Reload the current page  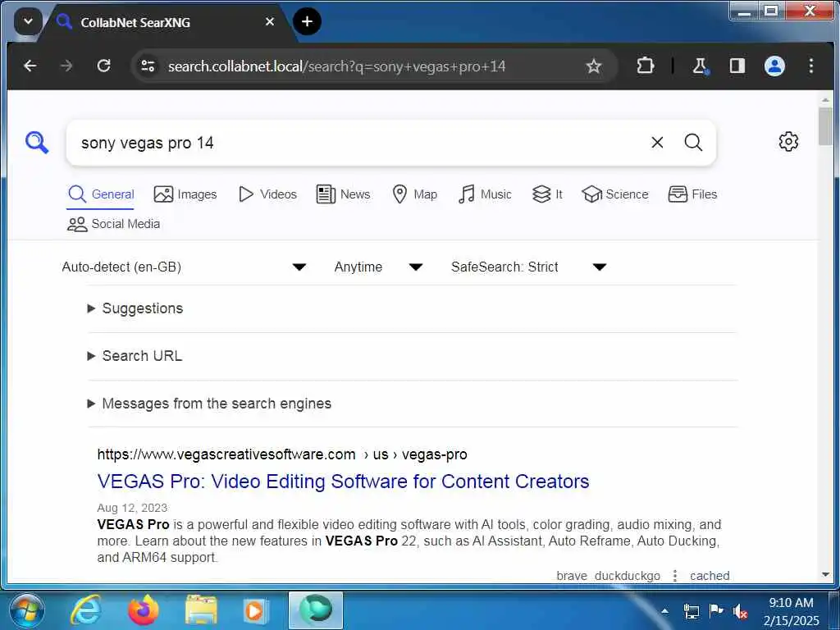[104, 66]
